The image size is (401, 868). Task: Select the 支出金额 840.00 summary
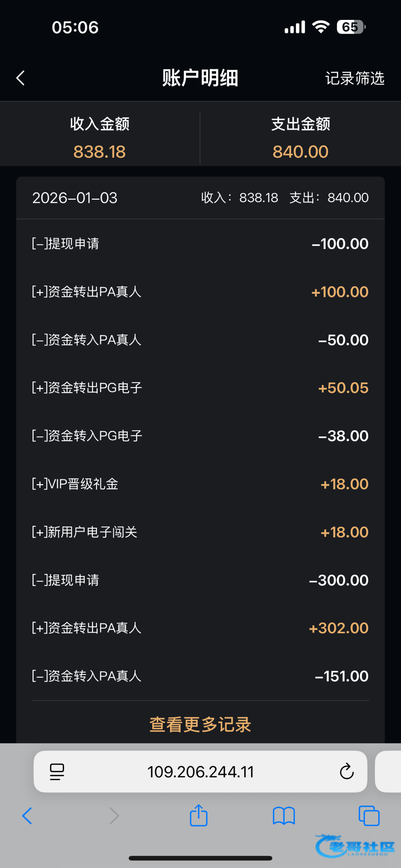click(300, 138)
